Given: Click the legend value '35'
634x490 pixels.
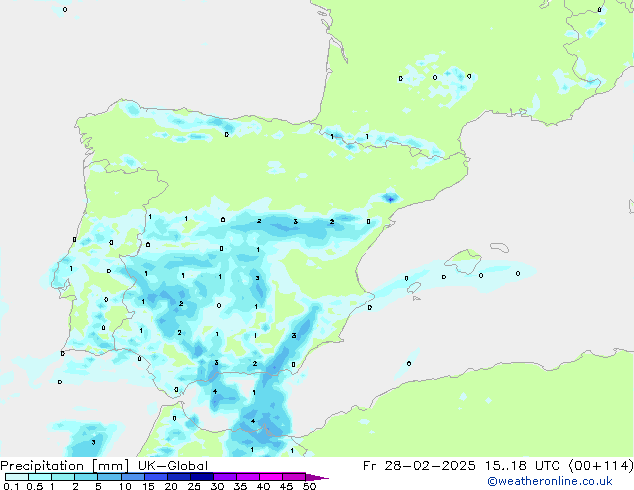Looking at the screenshot, I should click(x=240, y=486).
